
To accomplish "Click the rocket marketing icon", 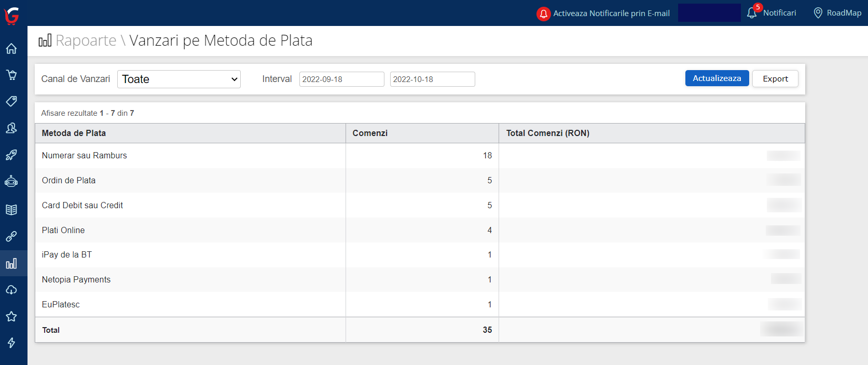I will click(x=11, y=155).
